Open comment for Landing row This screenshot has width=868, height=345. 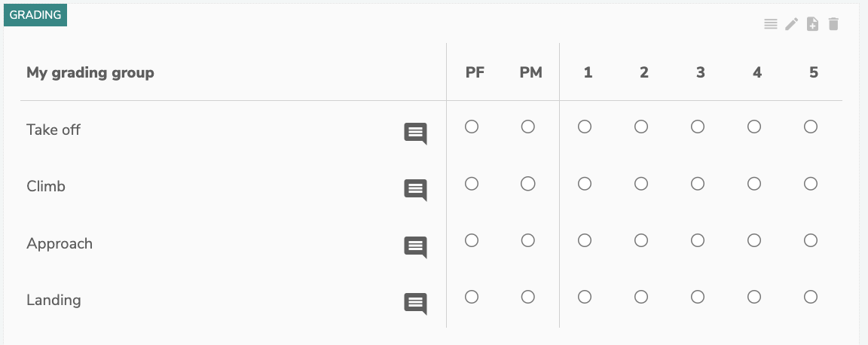415,303
